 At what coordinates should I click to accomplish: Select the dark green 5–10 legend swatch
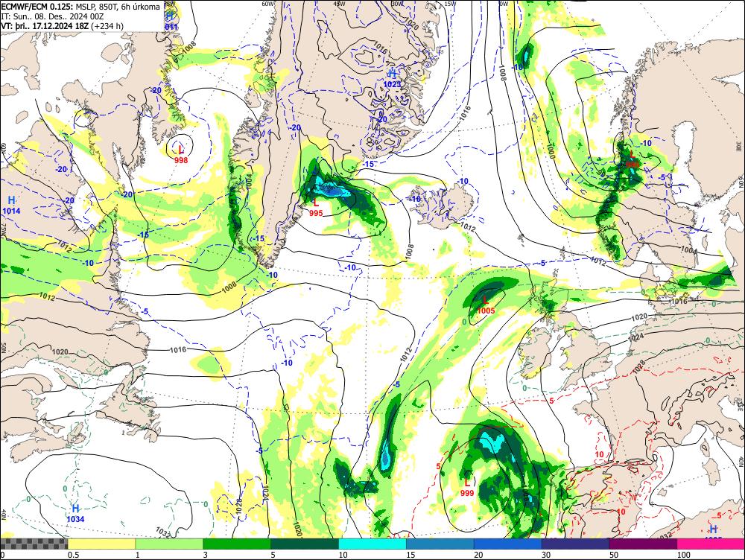305,544
